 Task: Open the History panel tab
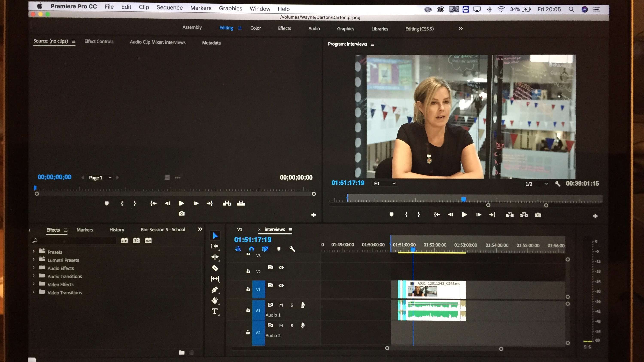tap(117, 230)
